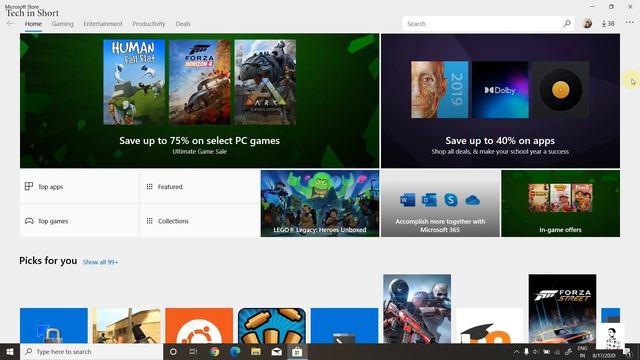This screenshot has height=360, width=640.
Task: Launch Google Chrome from the taskbar
Action: (214, 352)
